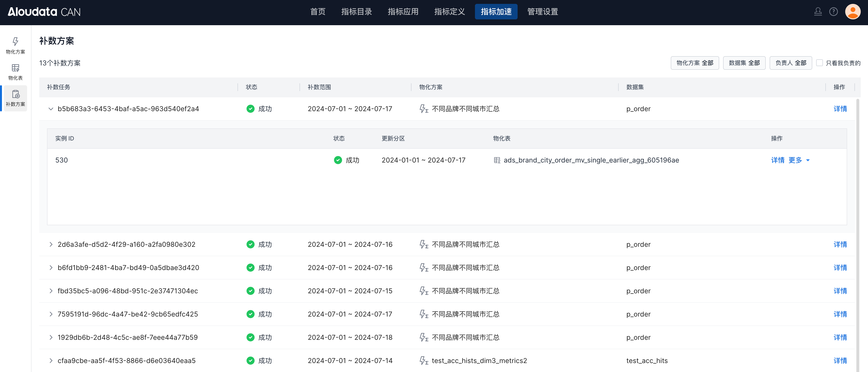The height and width of the screenshot is (372, 868).
Task: Click materialization icon beside test_acc_hists_dim3_metrics2
Action: pos(424,361)
